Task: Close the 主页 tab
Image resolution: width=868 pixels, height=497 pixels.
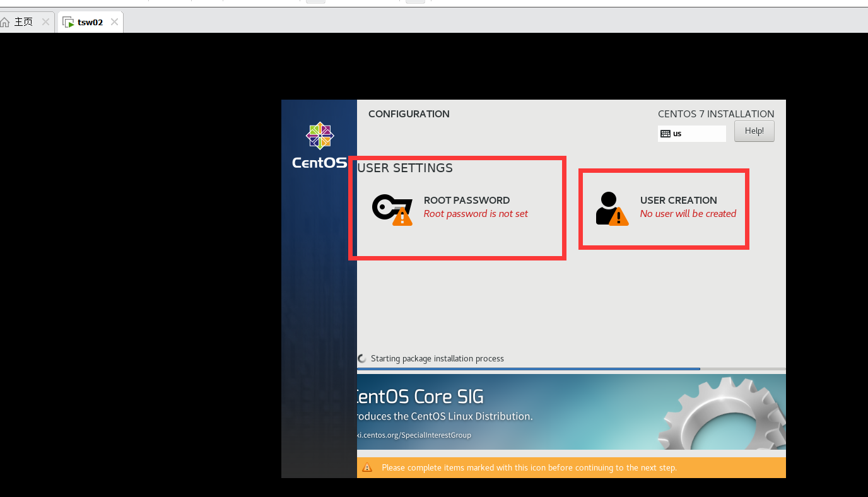Action: (x=45, y=22)
